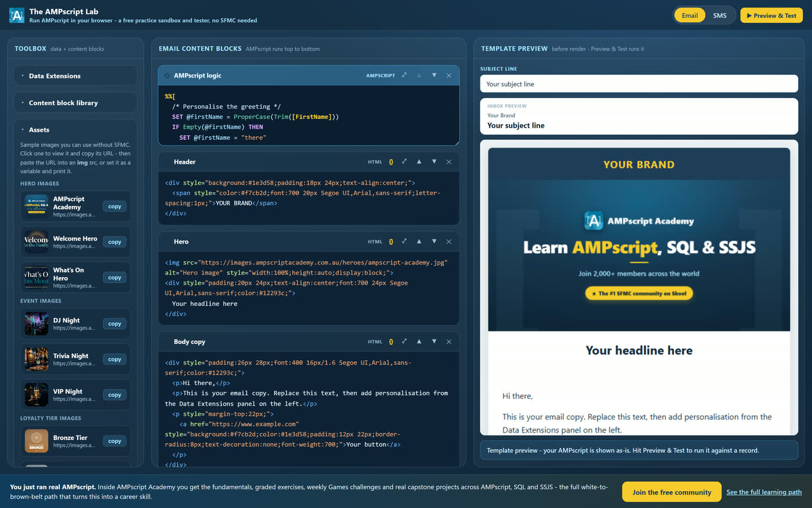Click the Subject Line input field
Viewport: 812px width, 508px height.
[x=639, y=84]
